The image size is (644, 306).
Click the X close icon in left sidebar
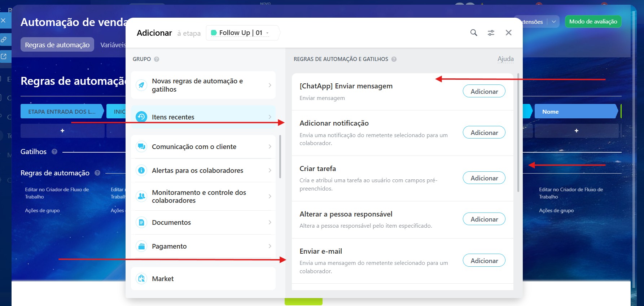click(x=3, y=21)
